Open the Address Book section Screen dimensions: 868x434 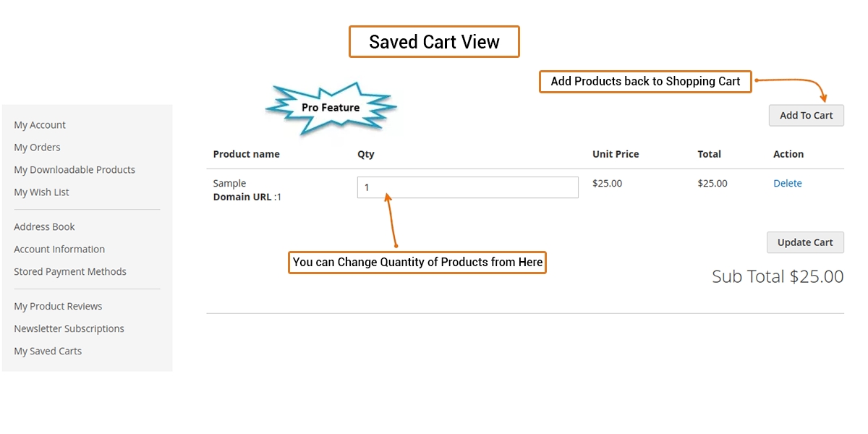pyautogui.click(x=44, y=227)
